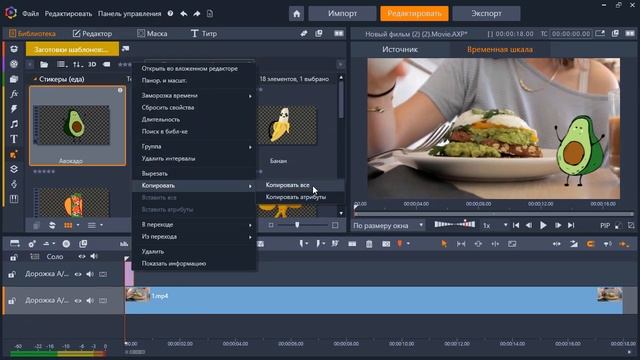
Task: Click the orange Редактировать button
Action: (414, 13)
